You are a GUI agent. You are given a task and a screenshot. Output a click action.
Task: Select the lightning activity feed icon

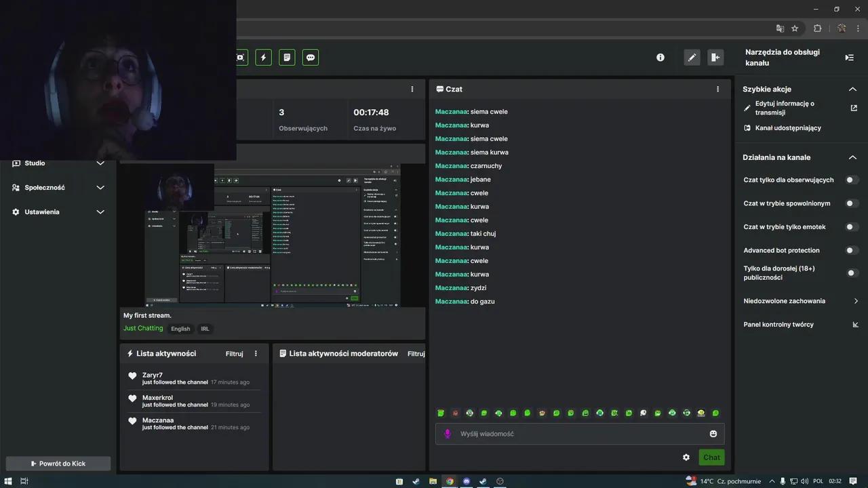click(x=263, y=57)
